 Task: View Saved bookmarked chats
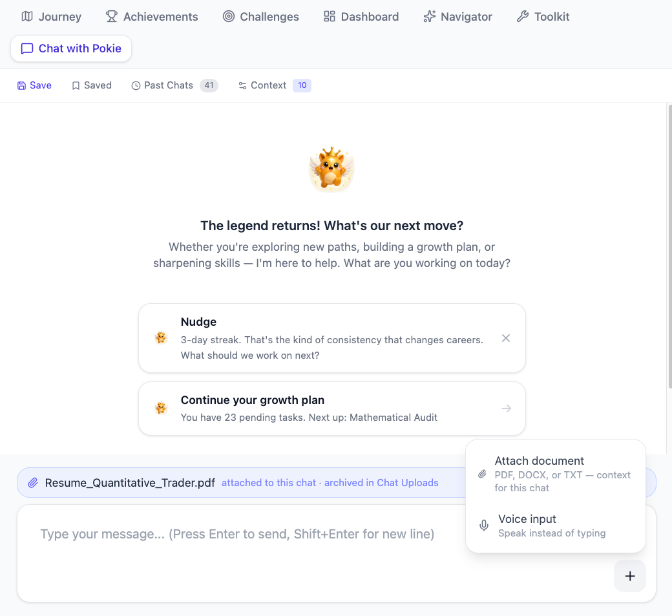92,85
